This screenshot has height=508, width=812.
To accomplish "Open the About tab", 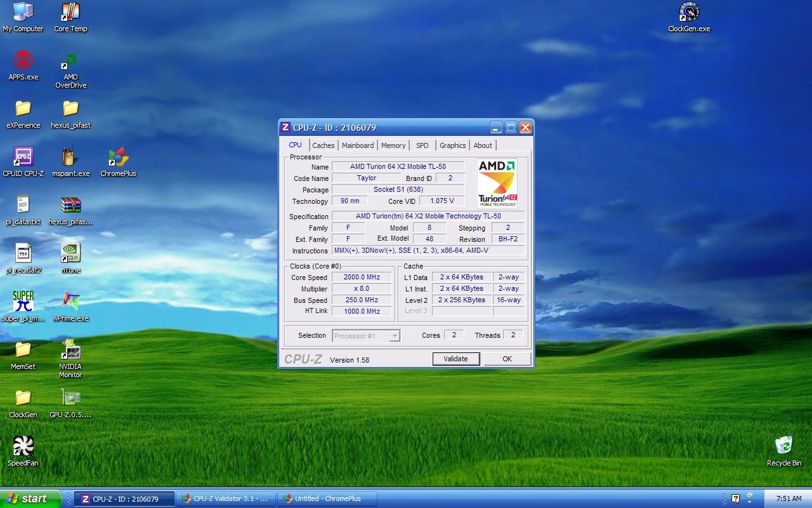I will point(483,145).
